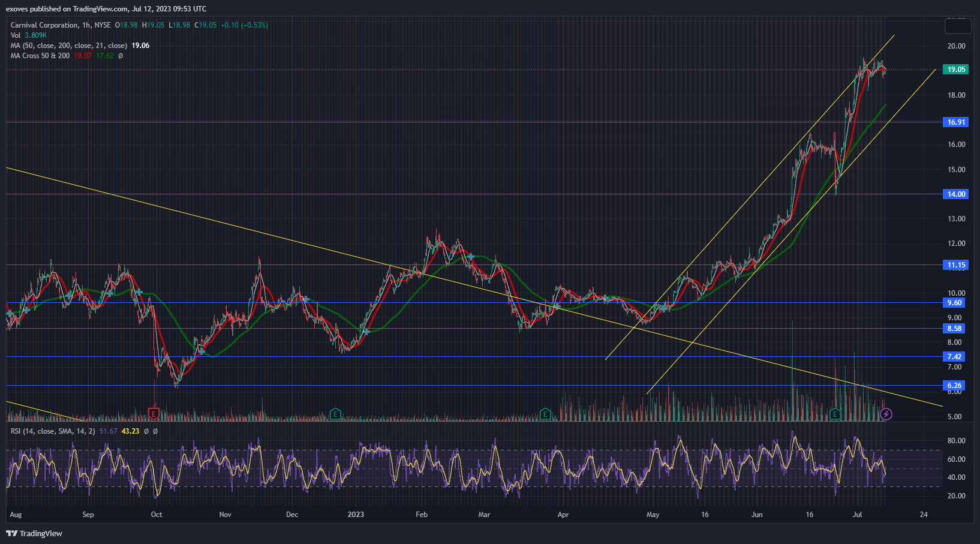Click the May label on time axis

pyautogui.click(x=653, y=515)
